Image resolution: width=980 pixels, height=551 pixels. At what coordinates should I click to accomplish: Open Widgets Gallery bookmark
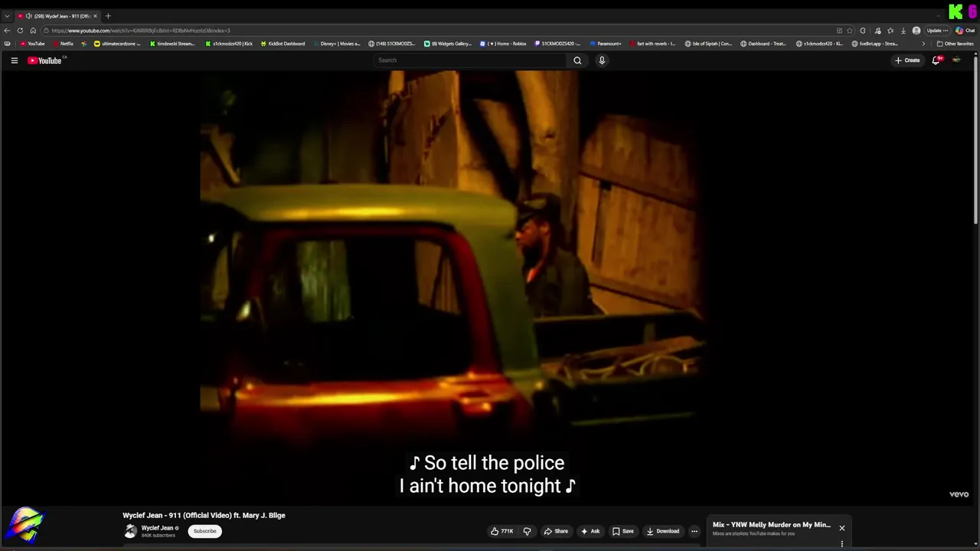pyautogui.click(x=448, y=44)
